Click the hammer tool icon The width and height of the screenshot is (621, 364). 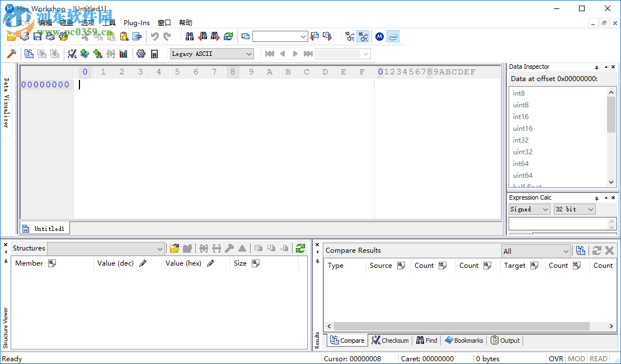[x=11, y=54]
